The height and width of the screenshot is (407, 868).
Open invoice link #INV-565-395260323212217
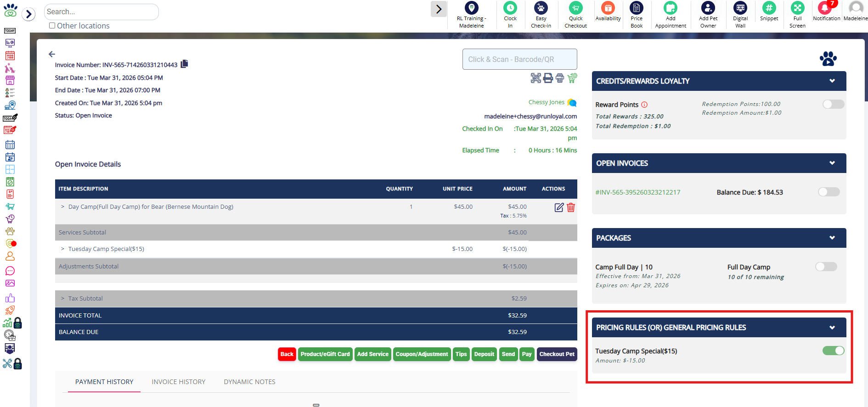(638, 192)
